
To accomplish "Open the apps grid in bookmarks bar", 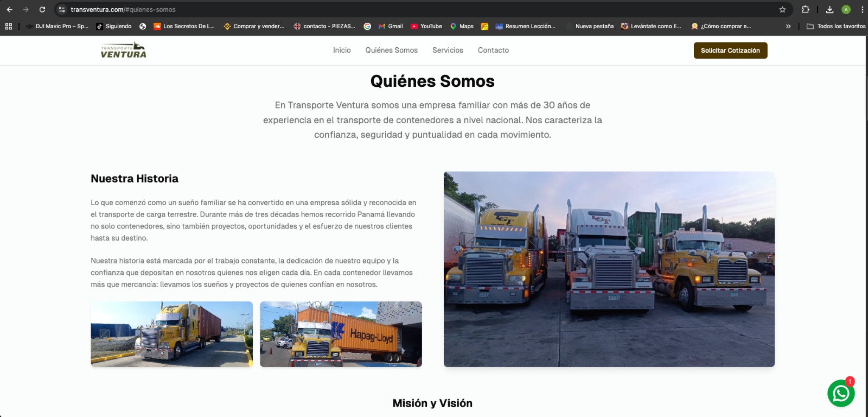I will coord(9,26).
